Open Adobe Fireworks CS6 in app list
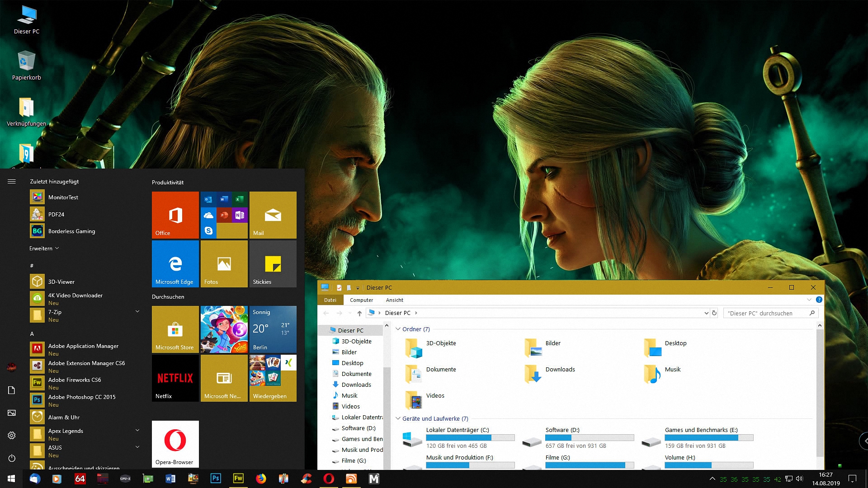Screen dimensions: 868x488 tap(75, 380)
